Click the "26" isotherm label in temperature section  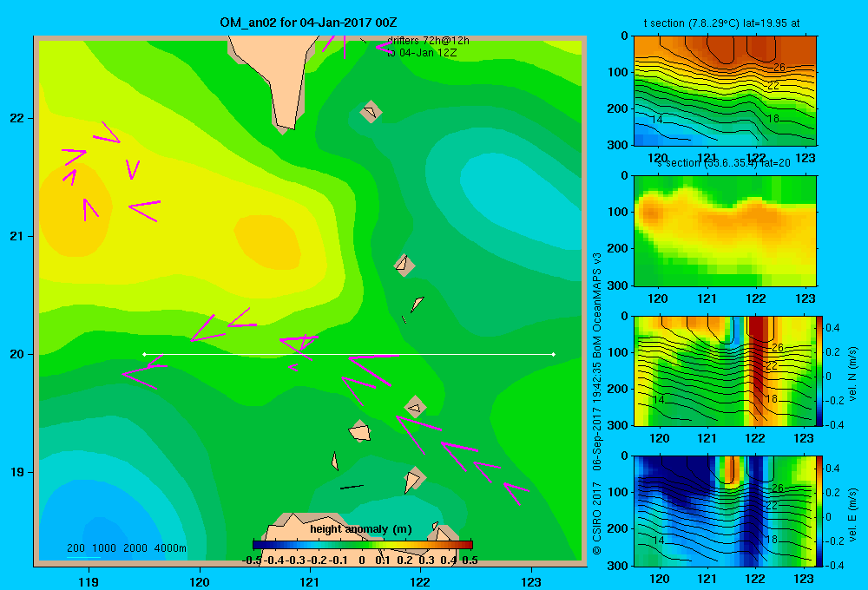point(779,68)
